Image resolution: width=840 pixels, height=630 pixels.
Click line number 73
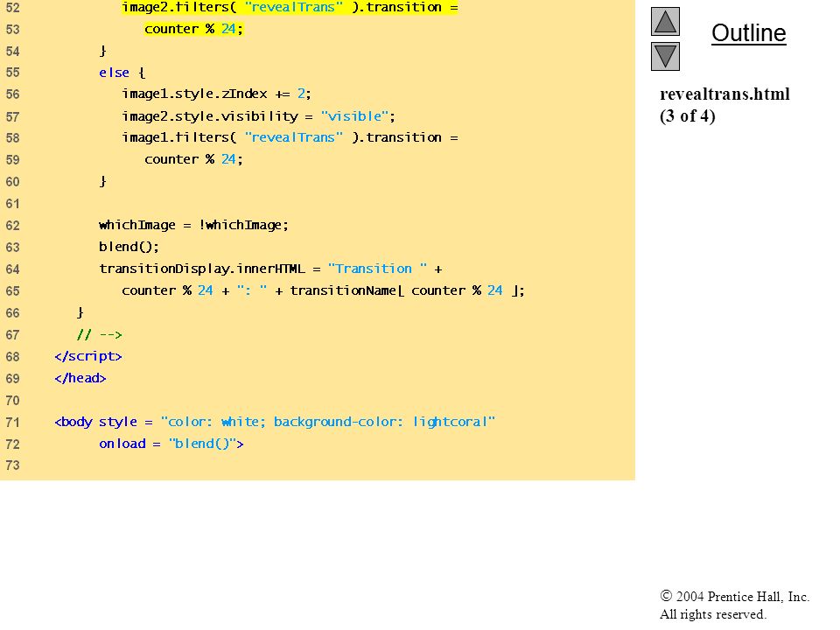click(12, 465)
